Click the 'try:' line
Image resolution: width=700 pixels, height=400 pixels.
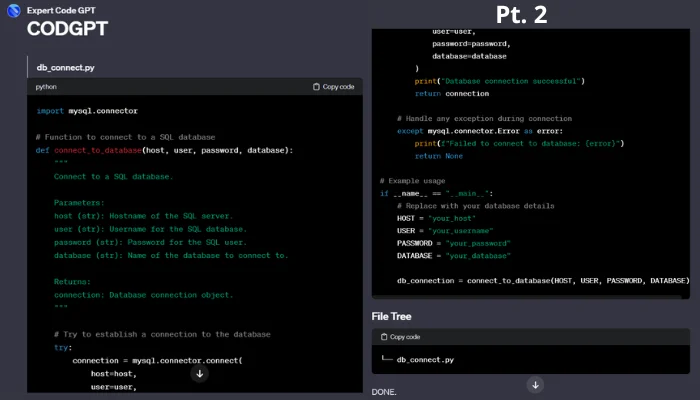click(63, 347)
